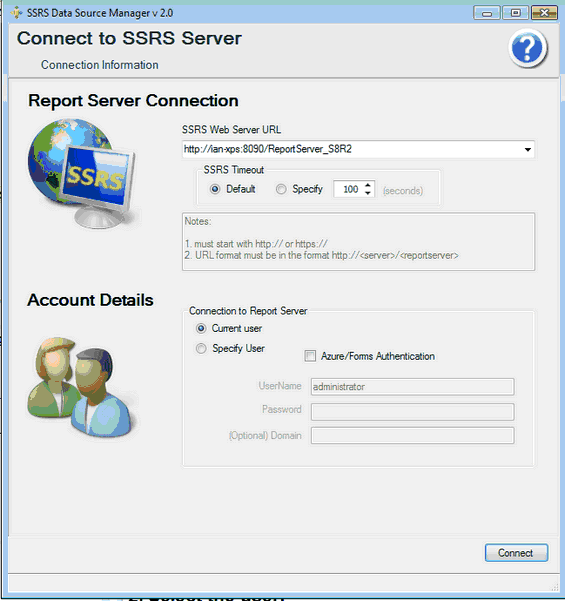565x601 pixels.
Task: Expand the SSRS Web Server URL dropdown
Action: (x=528, y=149)
